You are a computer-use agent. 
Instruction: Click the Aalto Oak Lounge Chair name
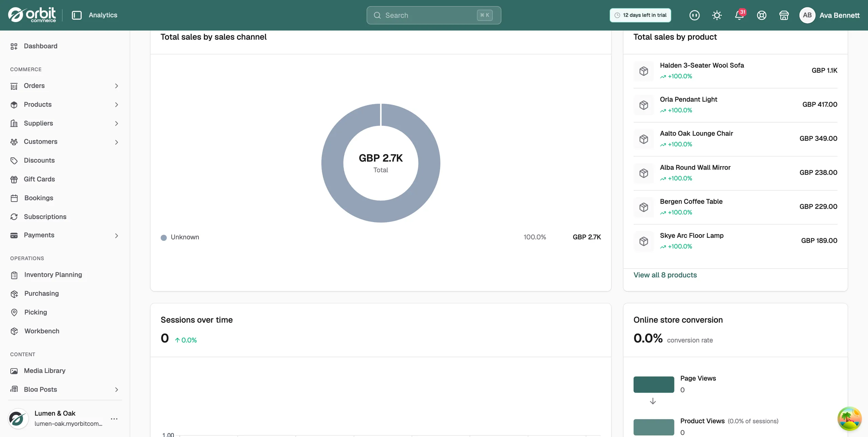point(696,133)
